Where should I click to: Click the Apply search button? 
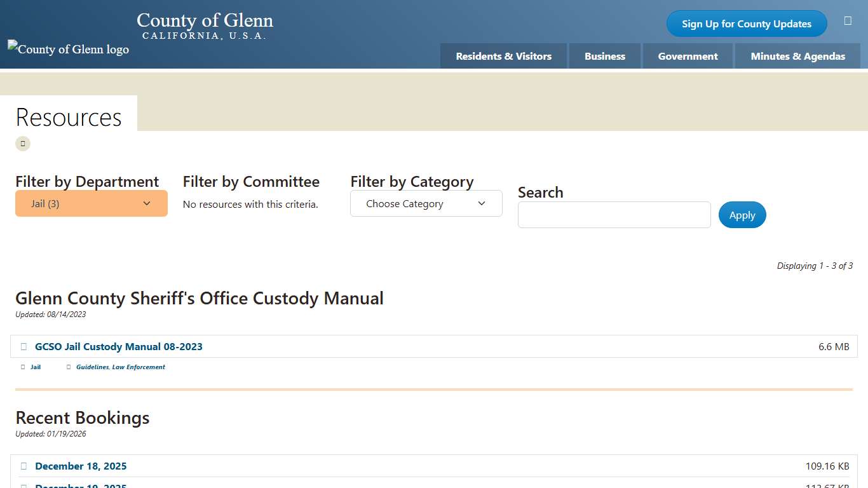point(742,215)
